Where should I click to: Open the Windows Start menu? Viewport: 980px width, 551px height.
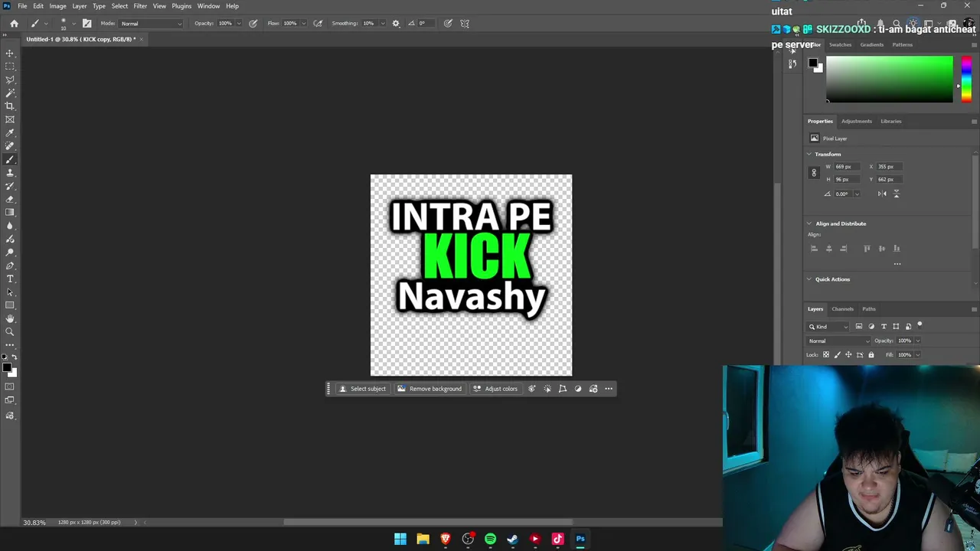point(400,539)
